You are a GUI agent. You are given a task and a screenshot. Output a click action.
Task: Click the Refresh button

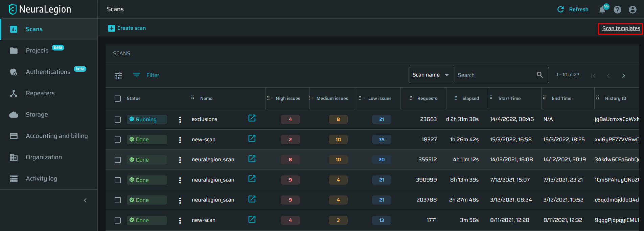(x=573, y=9)
